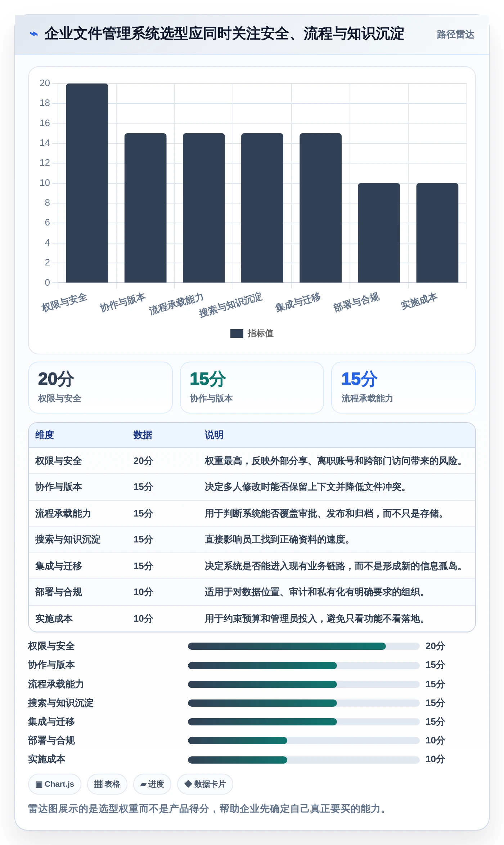Select the 搜索与知识沉淀 bar in the chart
The height and width of the screenshot is (845, 504).
(x=262, y=208)
